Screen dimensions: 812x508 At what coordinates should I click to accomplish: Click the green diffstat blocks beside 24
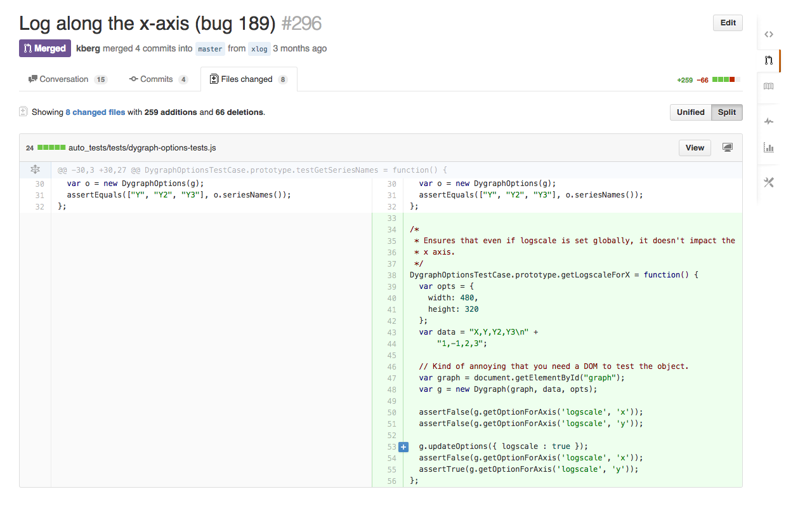(x=51, y=147)
